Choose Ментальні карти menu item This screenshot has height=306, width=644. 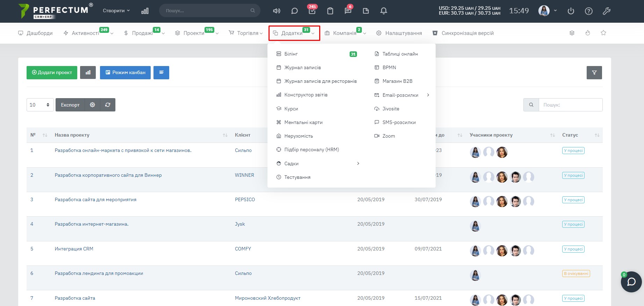(x=303, y=122)
